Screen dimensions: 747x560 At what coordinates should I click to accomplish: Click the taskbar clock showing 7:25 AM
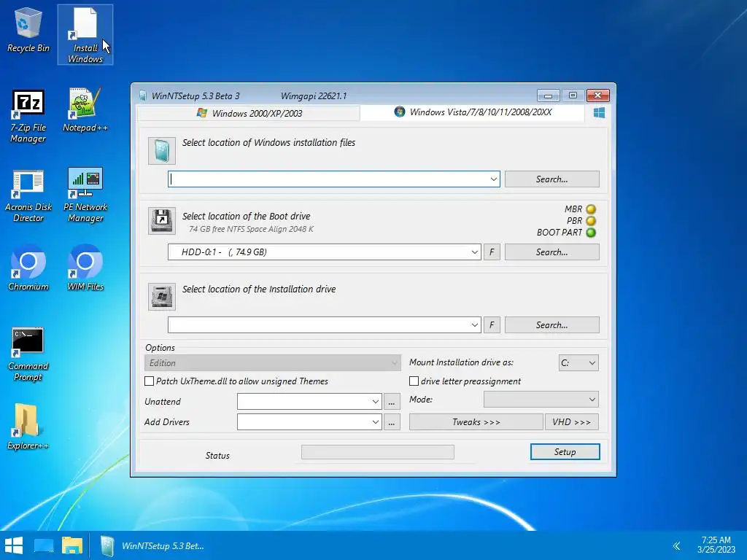point(716,545)
